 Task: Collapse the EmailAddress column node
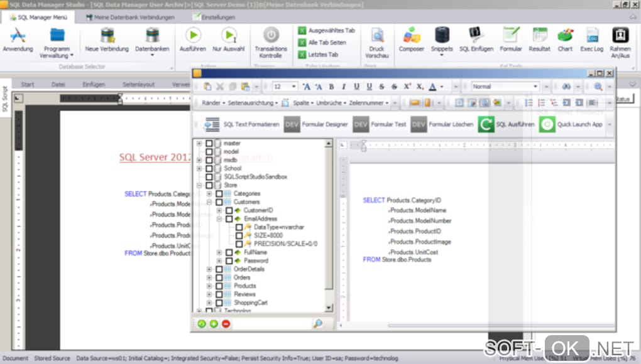point(219,219)
